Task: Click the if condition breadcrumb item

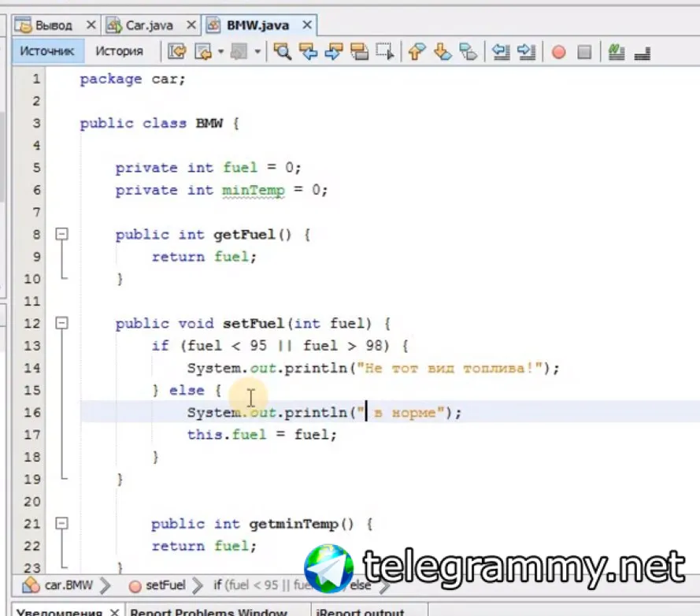Action: (x=262, y=584)
